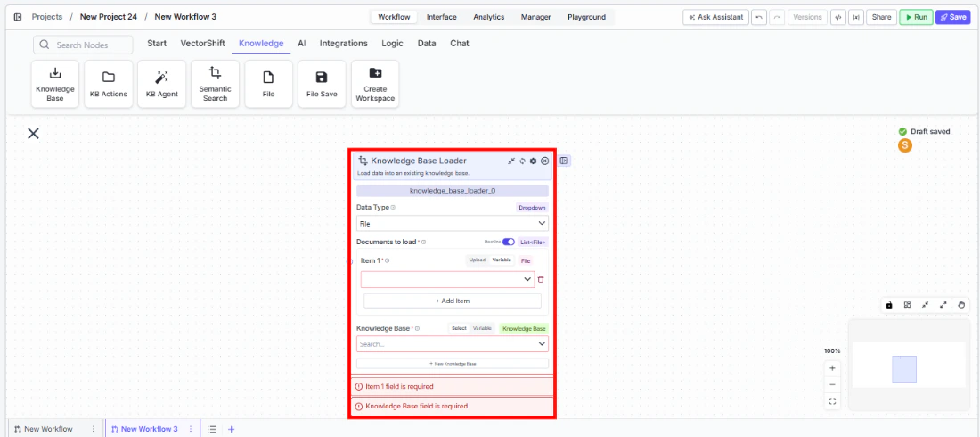Delete Item 1 with the trash icon

coord(542,280)
